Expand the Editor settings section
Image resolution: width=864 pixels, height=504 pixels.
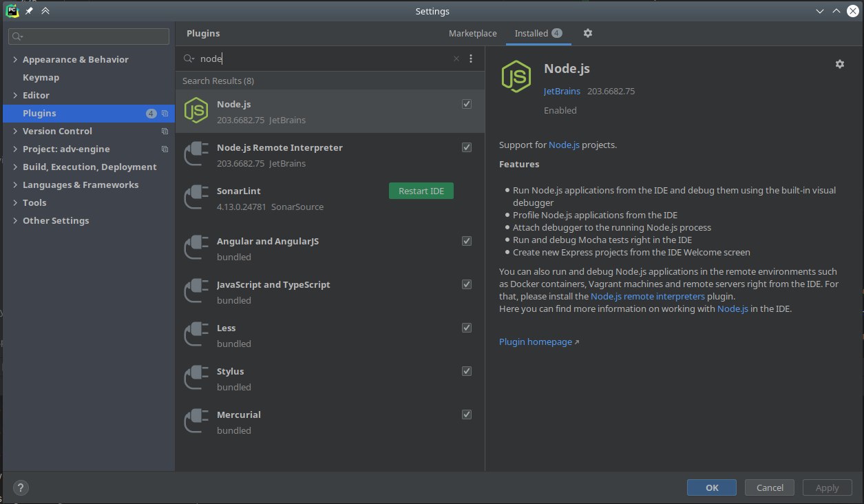[x=15, y=96]
